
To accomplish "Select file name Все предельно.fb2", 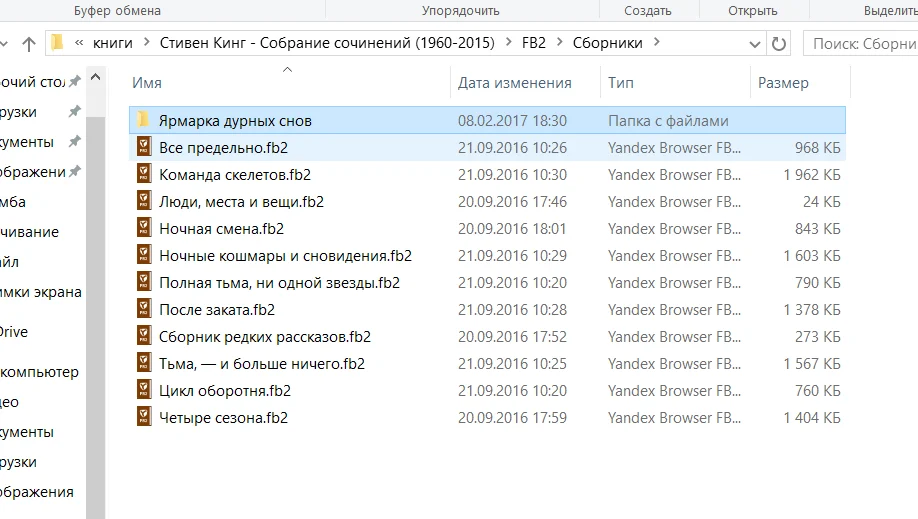I will pyautogui.click(x=224, y=148).
